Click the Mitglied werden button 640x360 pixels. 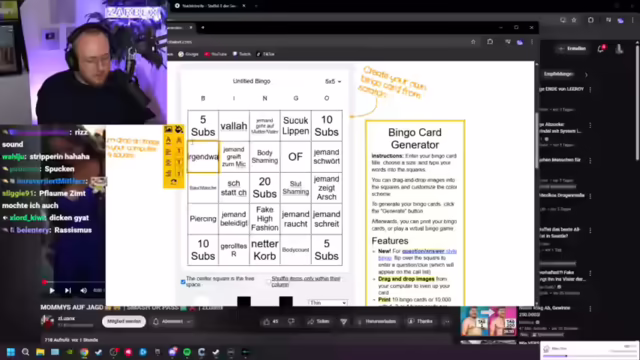pos(124,322)
